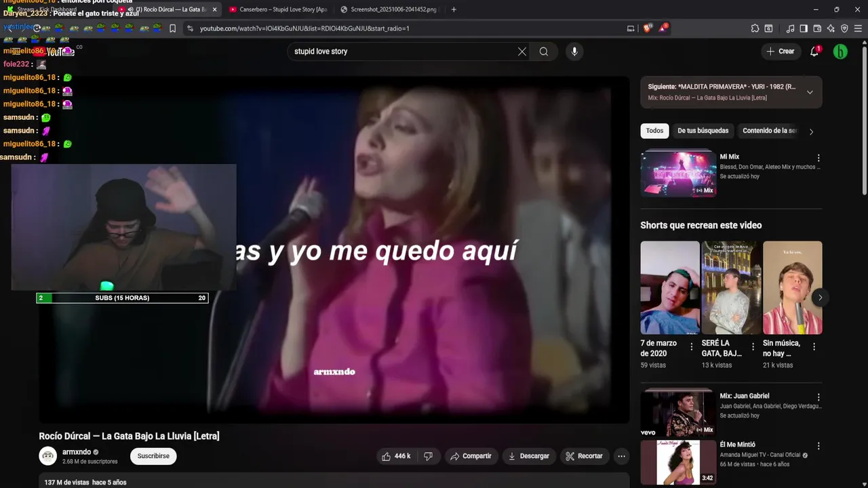Open Brave Shields lion icon
Image resolution: width=868 pixels, height=488 pixels.
click(x=647, y=28)
